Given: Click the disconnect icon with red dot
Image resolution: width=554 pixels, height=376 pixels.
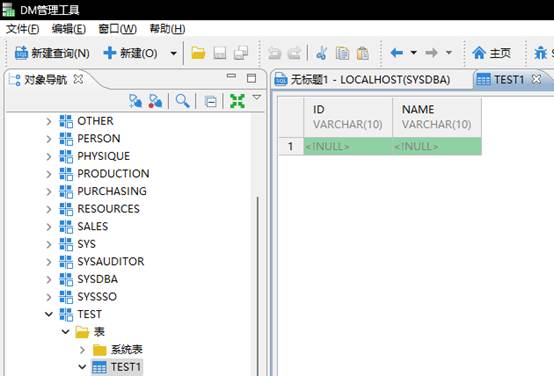Looking at the screenshot, I should click(x=155, y=101).
